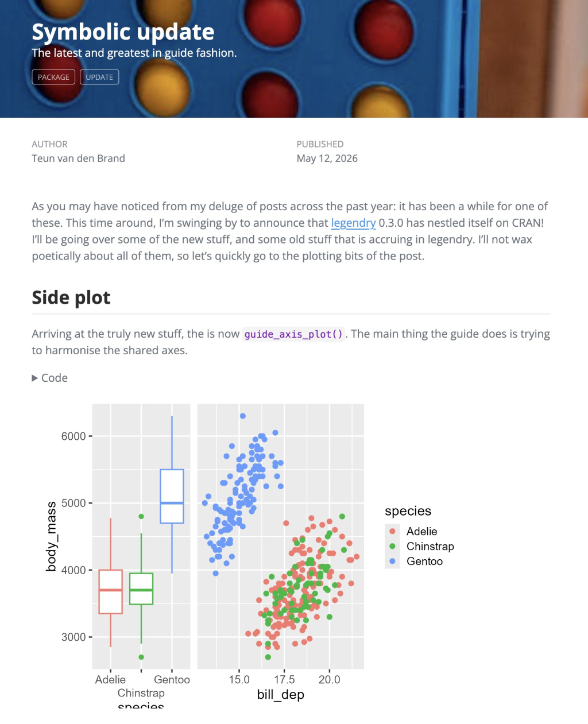
Task: Expand the Code disclosure triangle
Action: [35, 378]
